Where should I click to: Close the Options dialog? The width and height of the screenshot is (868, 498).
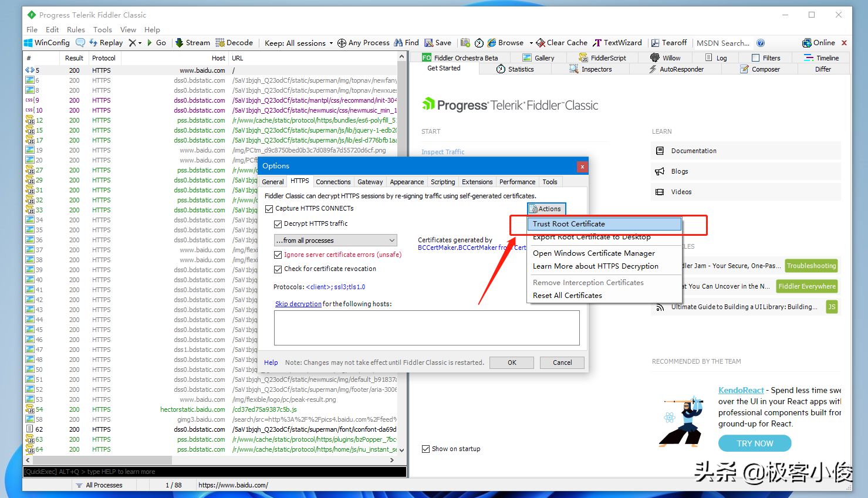(x=582, y=167)
